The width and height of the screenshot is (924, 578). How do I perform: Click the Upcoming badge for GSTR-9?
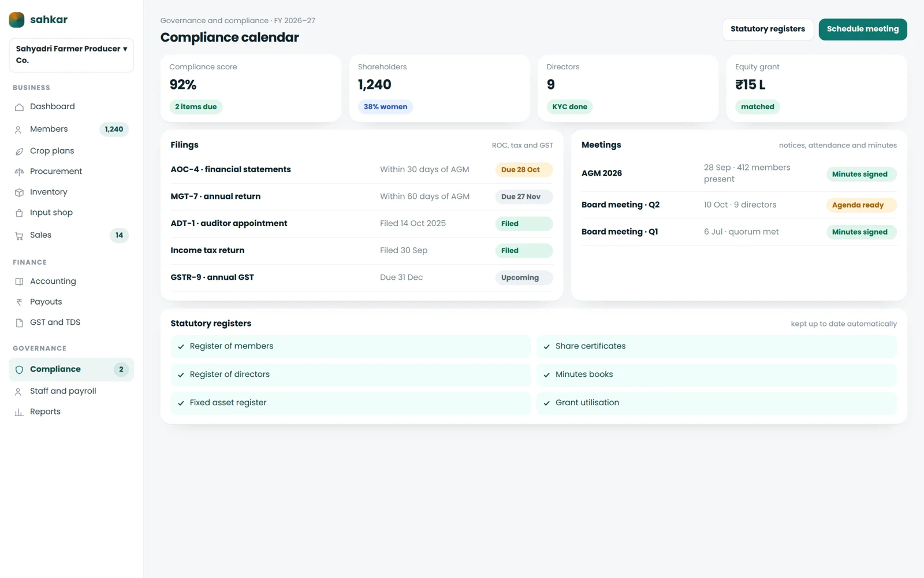point(524,277)
